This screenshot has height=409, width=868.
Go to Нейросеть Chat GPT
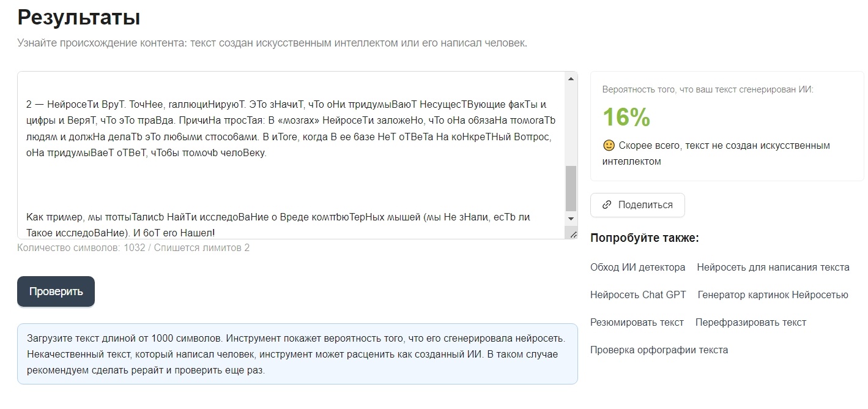(638, 295)
